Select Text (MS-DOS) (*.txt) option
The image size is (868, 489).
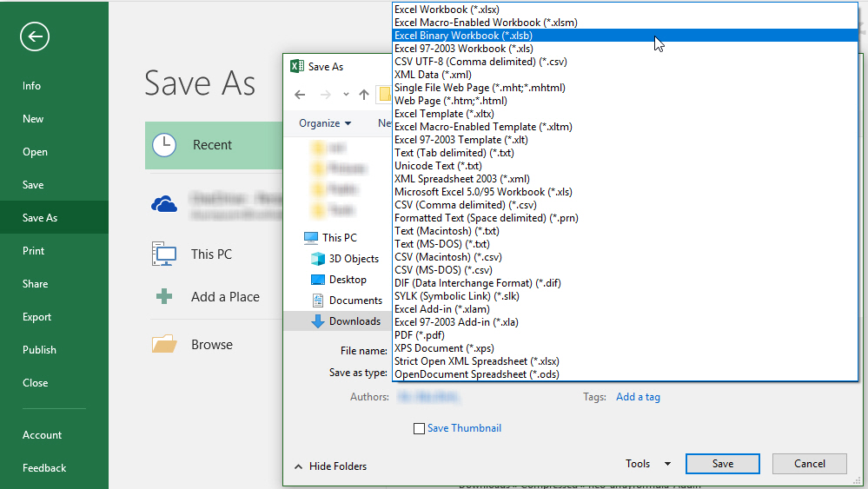[x=625, y=244]
